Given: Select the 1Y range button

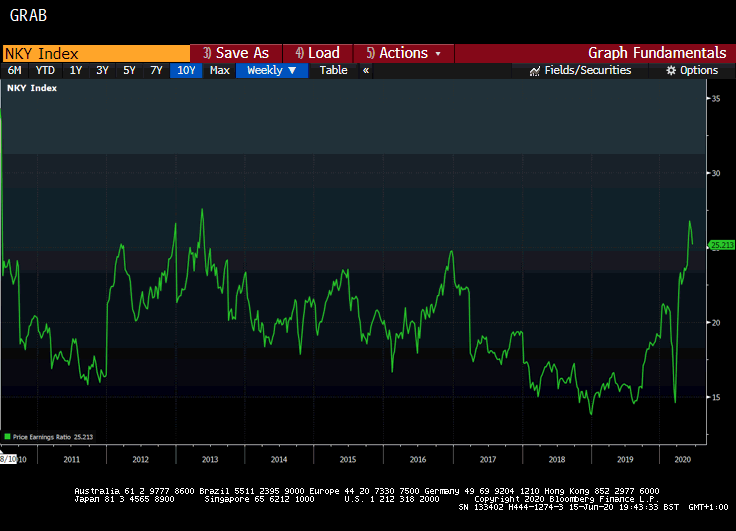Looking at the screenshot, I should pos(76,70).
